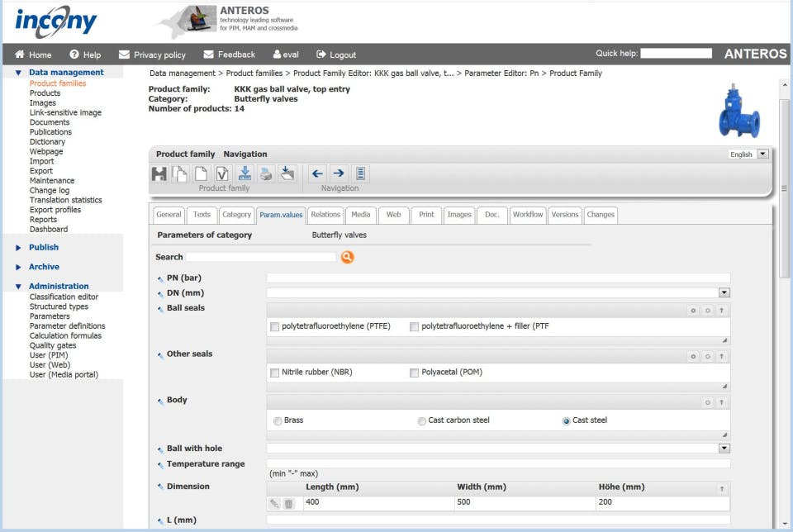This screenshot has height=532, width=793.
Task: Open Products in the sidebar
Action: [x=45, y=93]
